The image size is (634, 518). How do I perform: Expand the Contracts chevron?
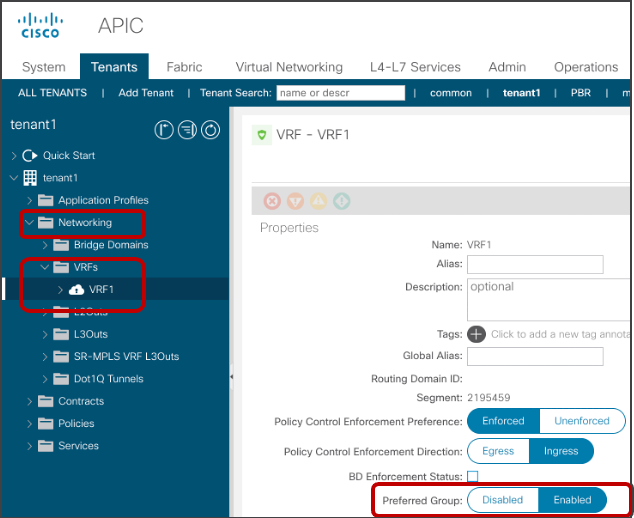click(29, 401)
